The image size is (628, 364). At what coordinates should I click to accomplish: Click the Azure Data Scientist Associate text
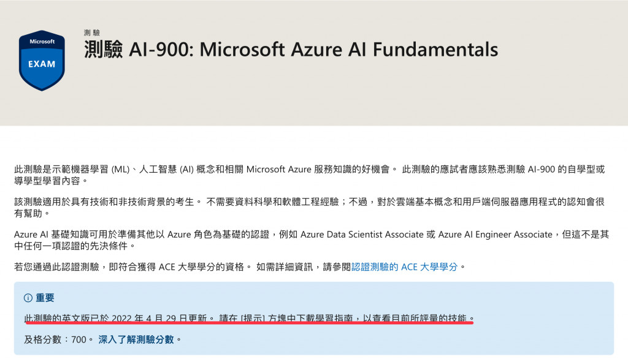coord(362,235)
